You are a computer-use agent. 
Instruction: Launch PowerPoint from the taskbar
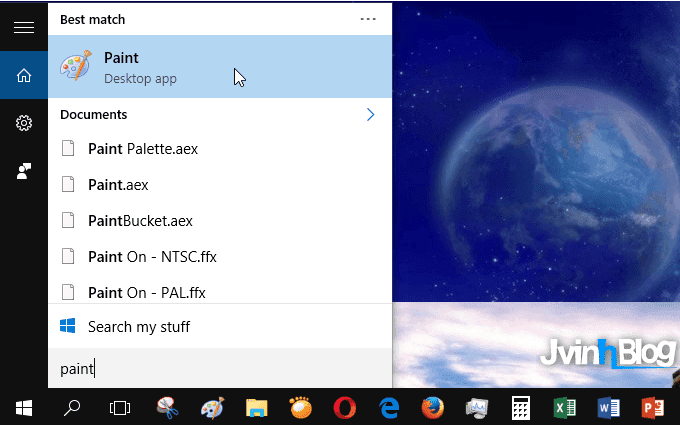coord(653,408)
